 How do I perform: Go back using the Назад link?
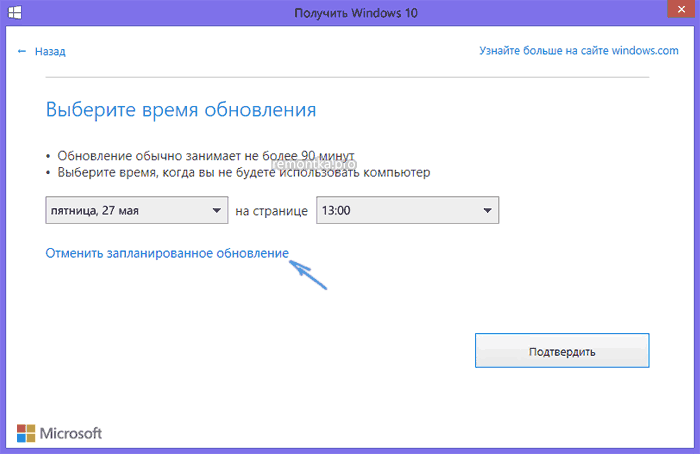pyautogui.click(x=42, y=51)
